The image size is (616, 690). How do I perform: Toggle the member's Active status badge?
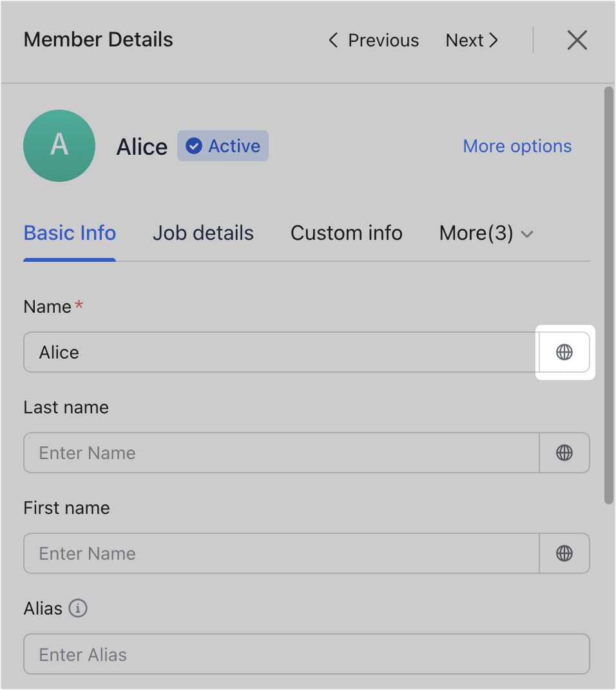pos(222,146)
